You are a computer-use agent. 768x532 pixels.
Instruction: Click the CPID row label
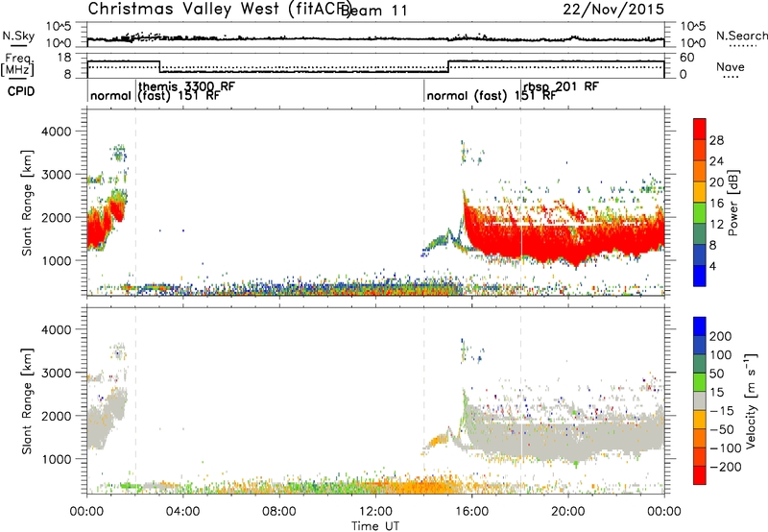(21, 91)
